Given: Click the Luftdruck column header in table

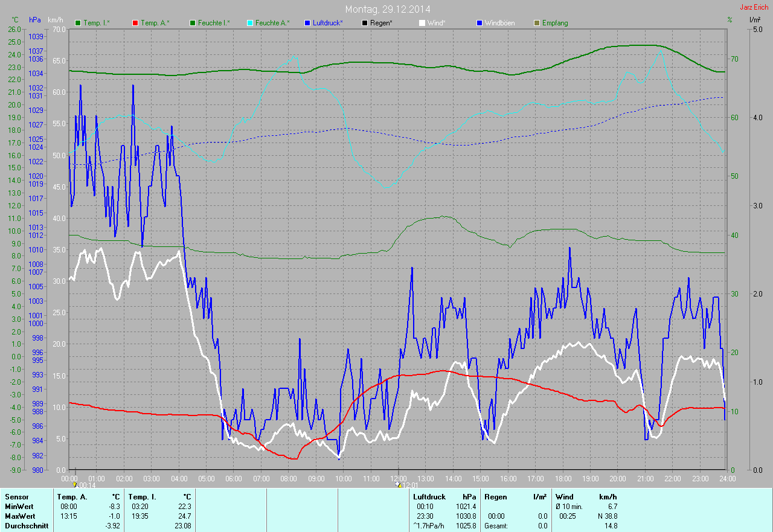Looking at the screenshot, I should tap(429, 496).
